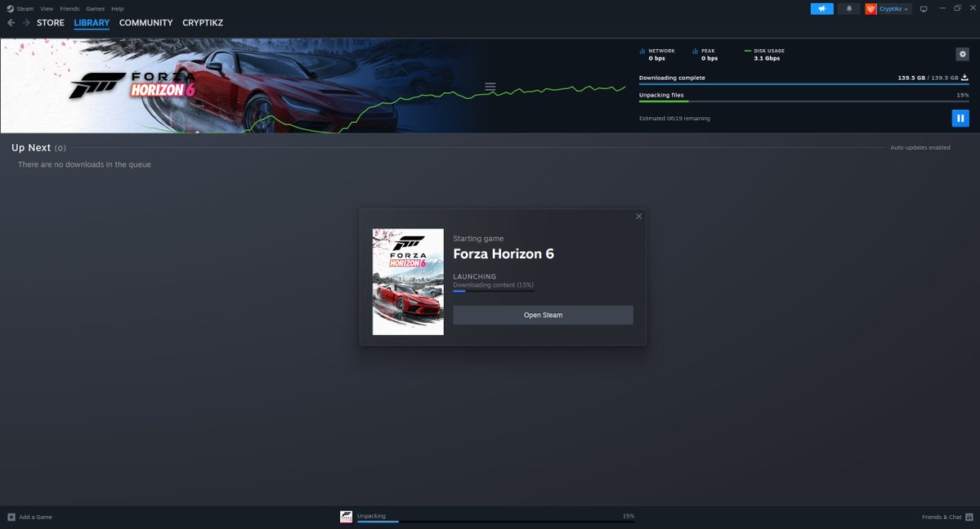
Task: Click the NETWORK 0 bps stat
Action: (657, 55)
